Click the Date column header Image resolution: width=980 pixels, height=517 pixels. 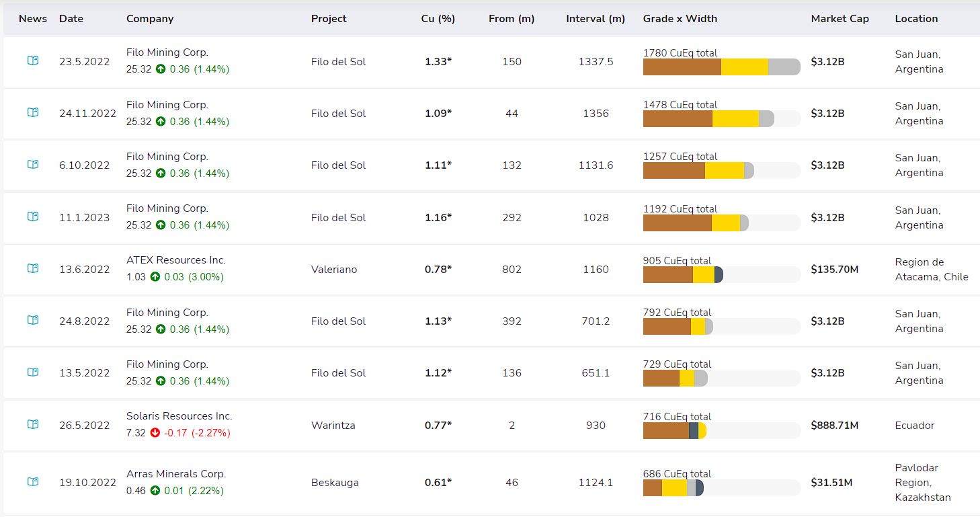(x=71, y=19)
